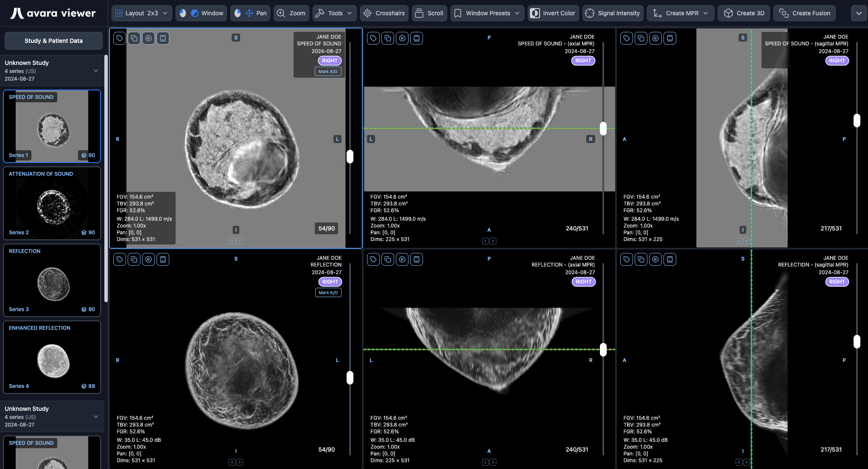The width and height of the screenshot is (868, 469).
Task: Toggle the Signal Intensity tool
Action: click(613, 13)
